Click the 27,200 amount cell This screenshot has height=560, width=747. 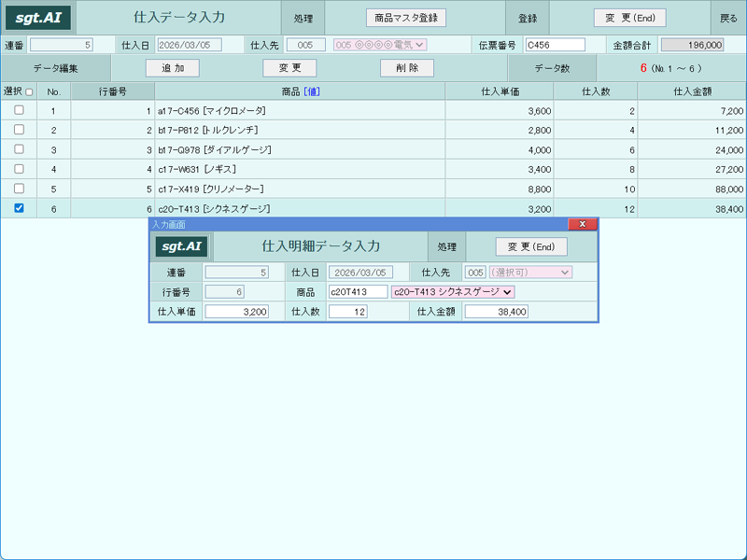[x=692, y=170]
